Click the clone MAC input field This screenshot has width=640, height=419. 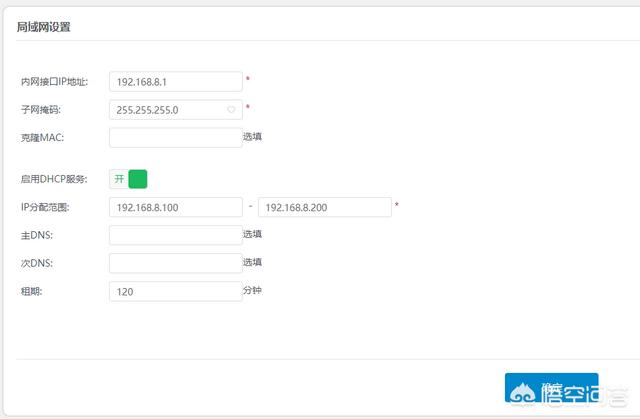tap(176, 138)
